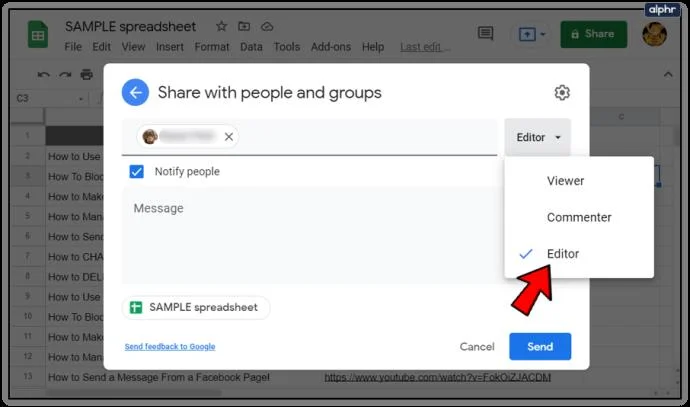Viewport: 690px width, 407px height.
Task: Click in the Message text area
Action: pyautogui.click(x=310, y=235)
